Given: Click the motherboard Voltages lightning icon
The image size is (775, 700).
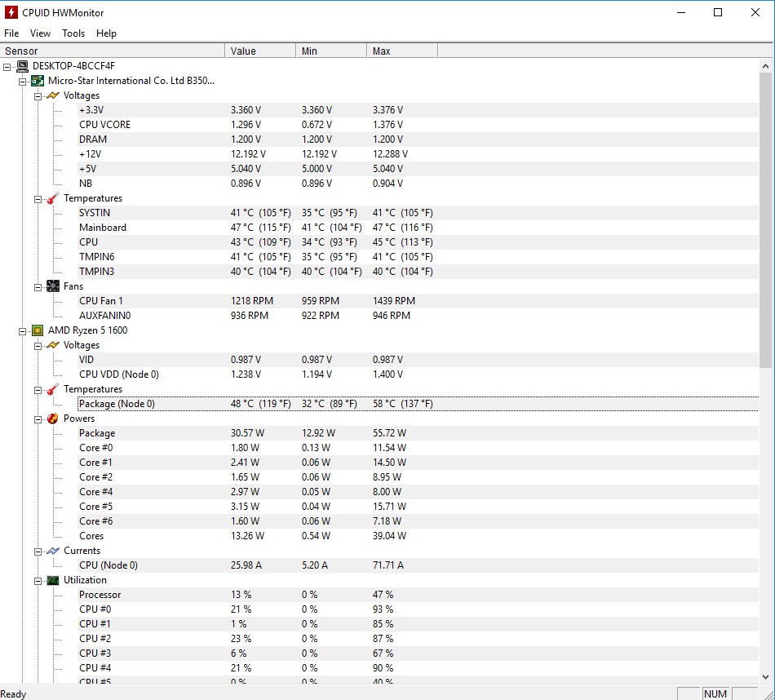Looking at the screenshot, I should (53, 95).
